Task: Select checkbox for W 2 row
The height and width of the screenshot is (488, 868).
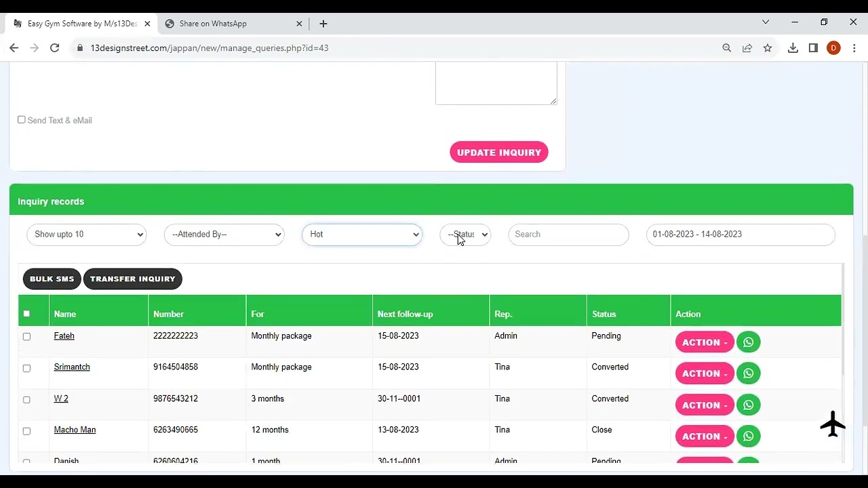Action: (x=26, y=399)
